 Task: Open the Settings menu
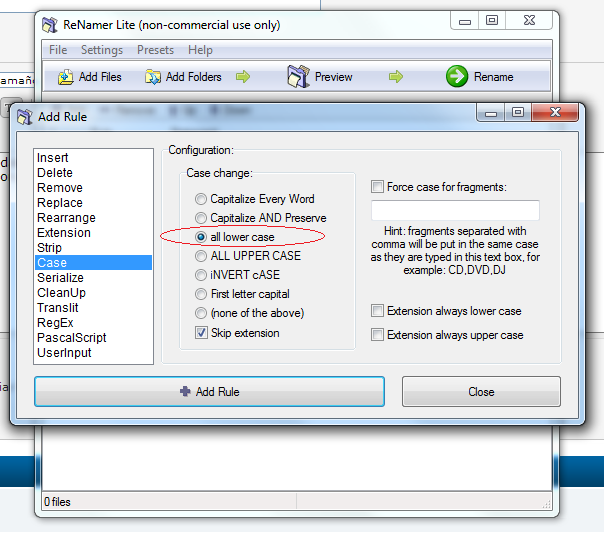pyautogui.click(x=102, y=50)
